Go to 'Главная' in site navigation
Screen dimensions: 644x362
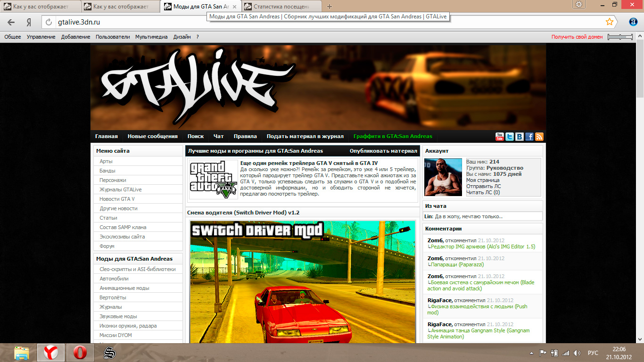(x=107, y=136)
